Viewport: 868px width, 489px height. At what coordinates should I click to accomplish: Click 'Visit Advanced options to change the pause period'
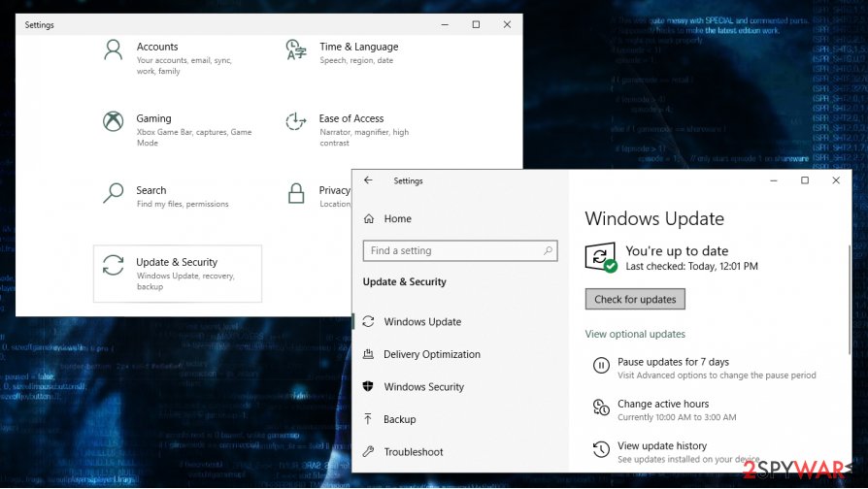click(717, 375)
